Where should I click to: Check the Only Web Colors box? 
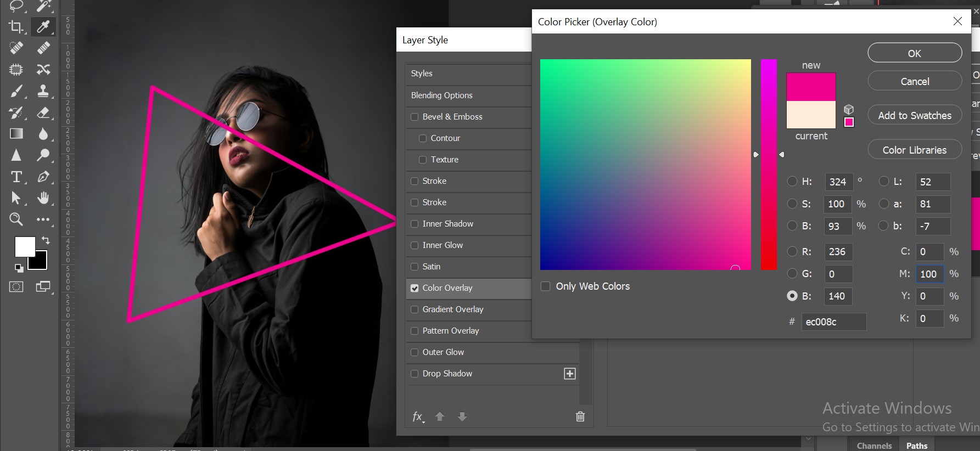pyautogui.click(x=546, y=286)
